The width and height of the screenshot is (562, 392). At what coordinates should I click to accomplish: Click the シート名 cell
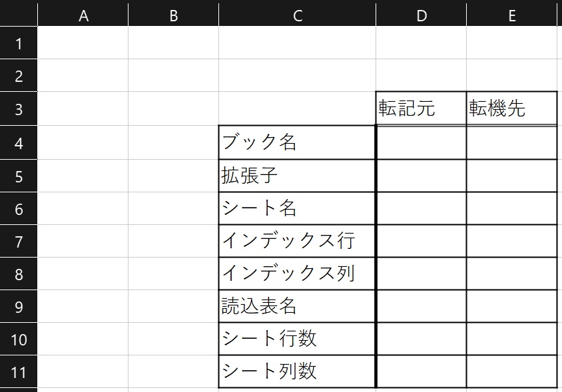coord(297,208)
